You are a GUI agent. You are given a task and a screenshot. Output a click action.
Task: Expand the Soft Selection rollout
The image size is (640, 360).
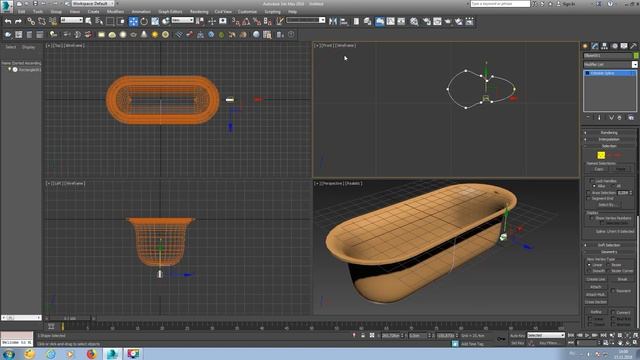coord(609,245)
